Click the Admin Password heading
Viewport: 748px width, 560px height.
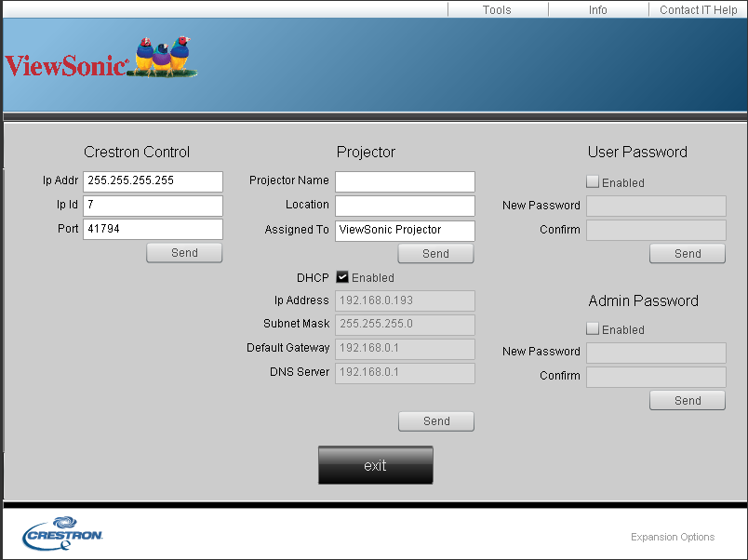pos(644,301)
